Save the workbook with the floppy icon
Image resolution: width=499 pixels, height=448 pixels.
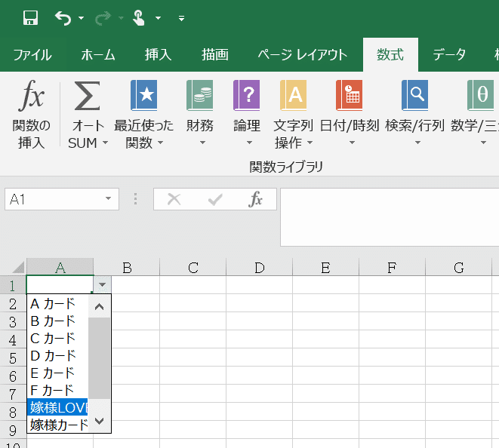(x=30, y=18)
